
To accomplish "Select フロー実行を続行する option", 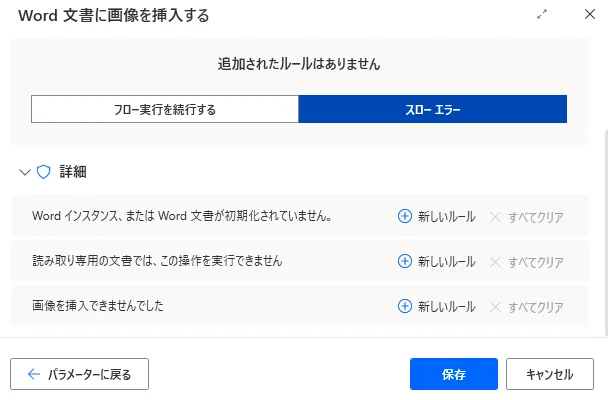I will pyautogui.click(x=165, y=109).
